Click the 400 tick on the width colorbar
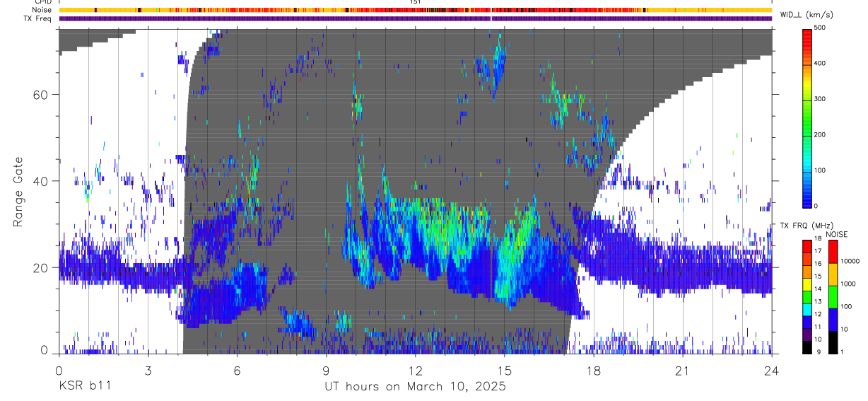The width and height of the screenshot is (868, 401). (821, 63)
